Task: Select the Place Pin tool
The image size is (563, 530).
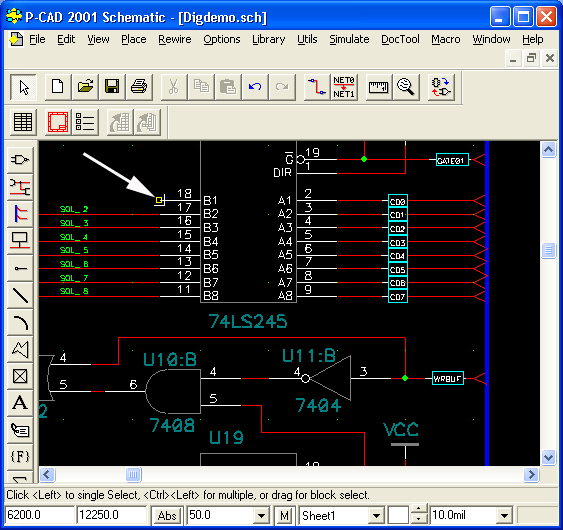Action: (20, 268)
